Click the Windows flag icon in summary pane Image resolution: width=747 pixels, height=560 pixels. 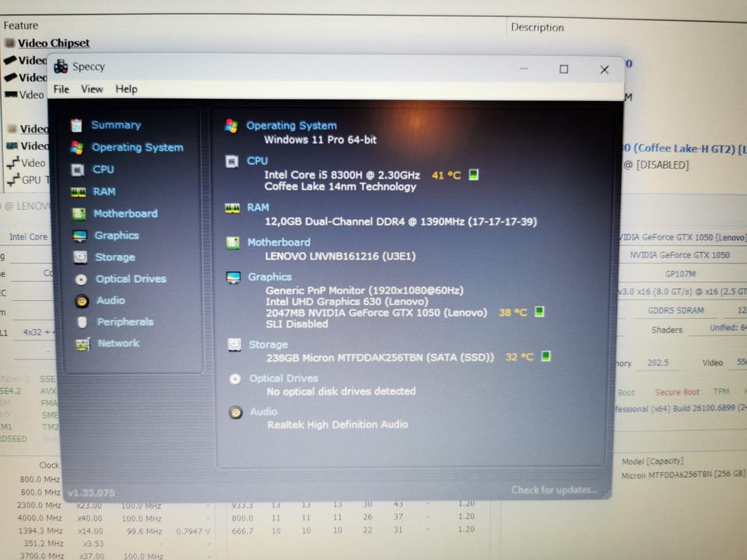(232, 126)
